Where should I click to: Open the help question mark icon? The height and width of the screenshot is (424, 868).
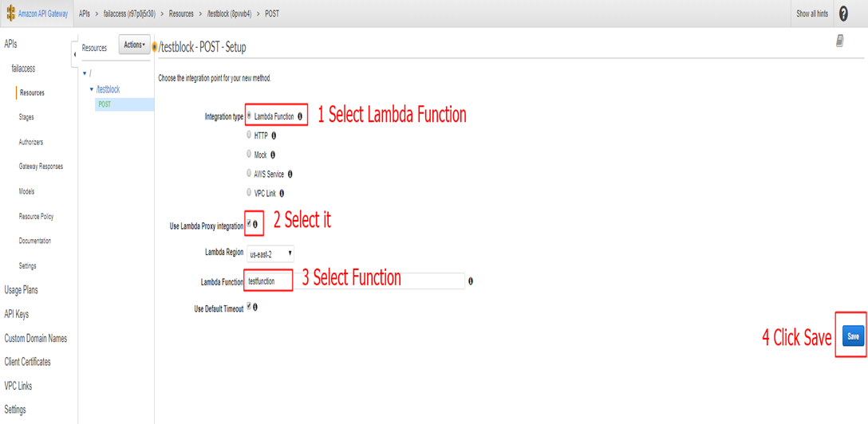click(844, 14)
